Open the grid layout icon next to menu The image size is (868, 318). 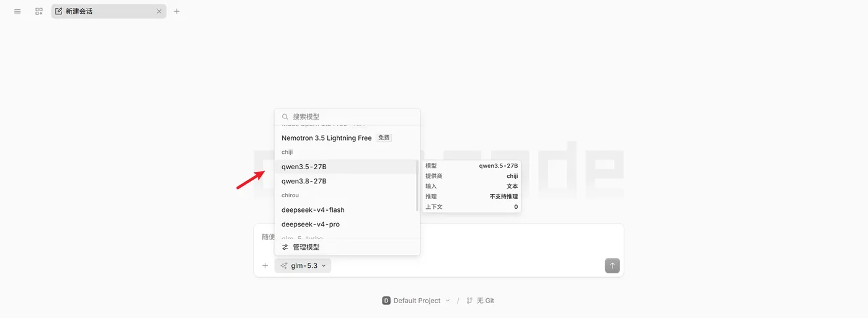[x=39, y=11]
